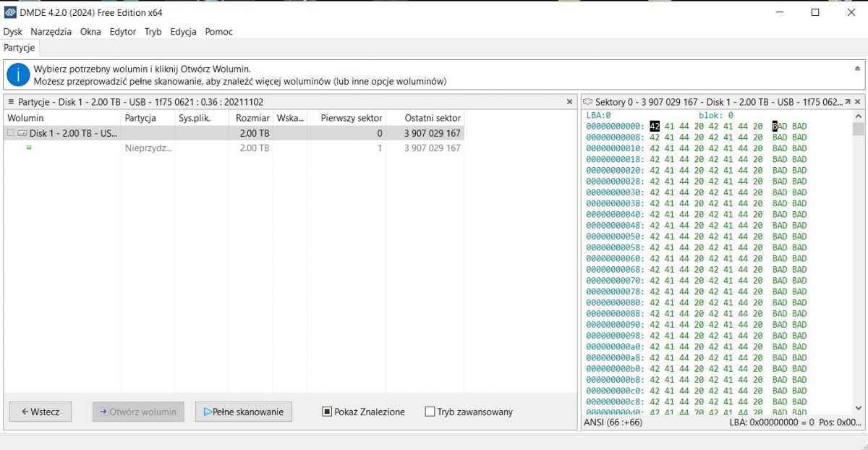Click first sector value 1 in unallocated row
This screenshot has height=450, width=868.
pyautogui.click(x=379, y=148)
